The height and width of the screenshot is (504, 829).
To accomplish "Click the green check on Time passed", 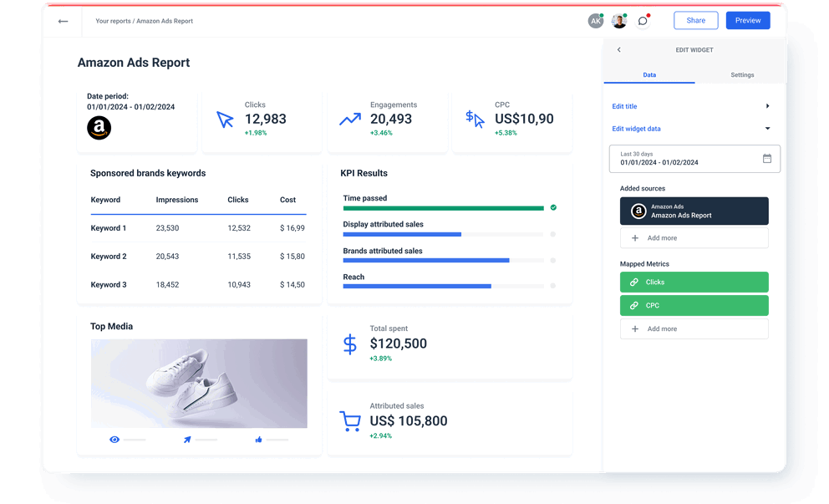I will [553, 207].
